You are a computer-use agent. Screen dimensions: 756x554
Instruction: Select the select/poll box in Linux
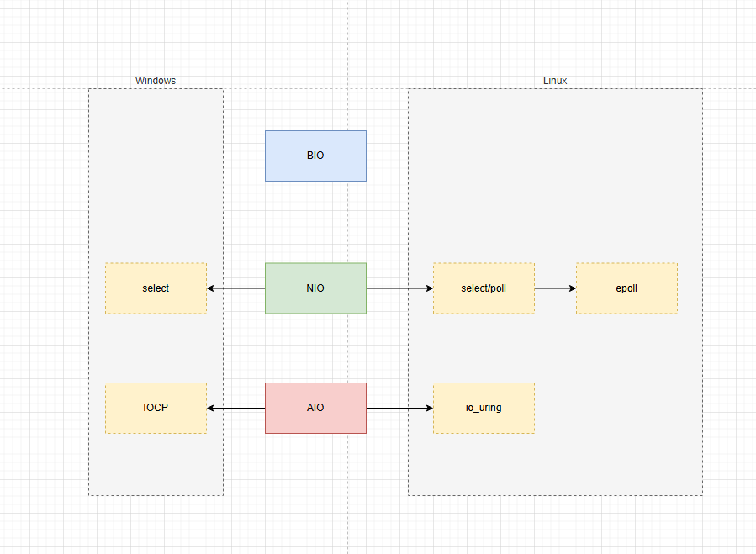[x=484, y=288]
